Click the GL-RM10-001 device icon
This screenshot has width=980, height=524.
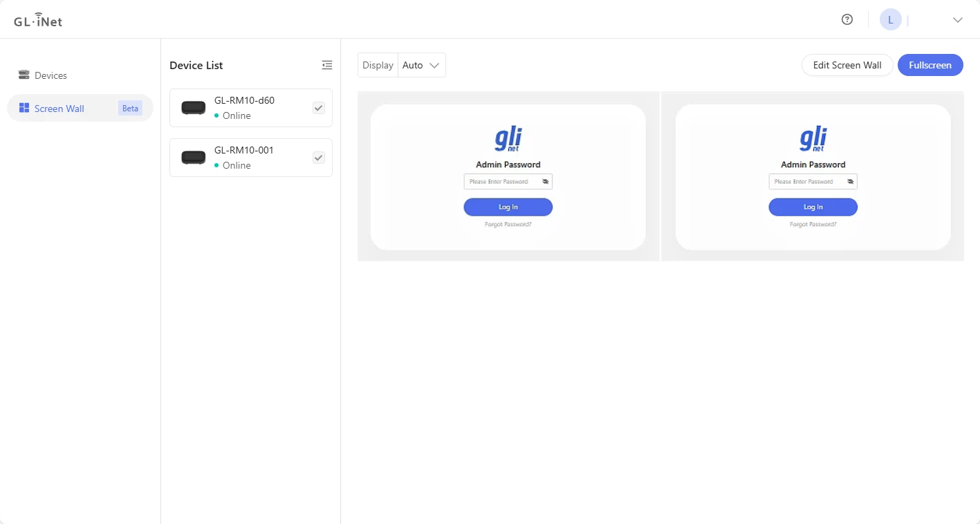point(194,158)
